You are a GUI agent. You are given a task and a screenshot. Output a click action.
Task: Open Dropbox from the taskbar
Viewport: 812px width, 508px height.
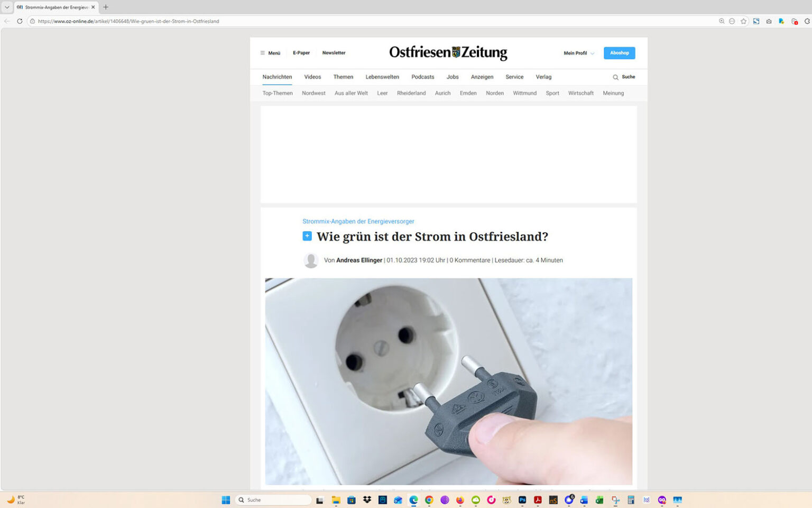[367, 500]
